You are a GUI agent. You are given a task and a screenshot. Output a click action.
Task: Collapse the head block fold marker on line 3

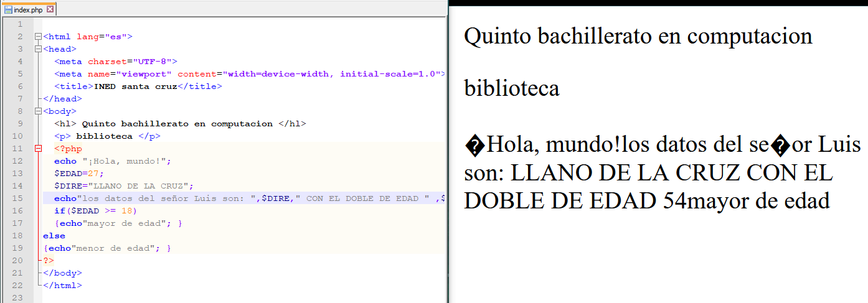coord(38,49)
